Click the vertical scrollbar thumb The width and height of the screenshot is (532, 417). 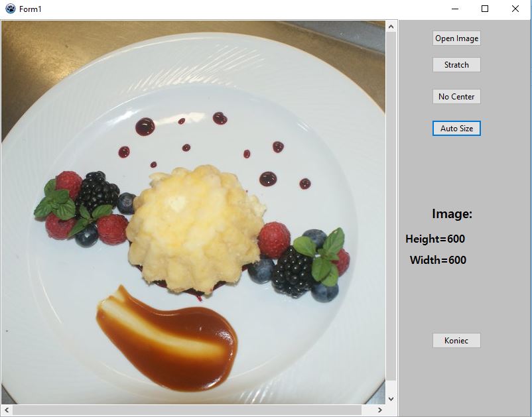(391, 206)
